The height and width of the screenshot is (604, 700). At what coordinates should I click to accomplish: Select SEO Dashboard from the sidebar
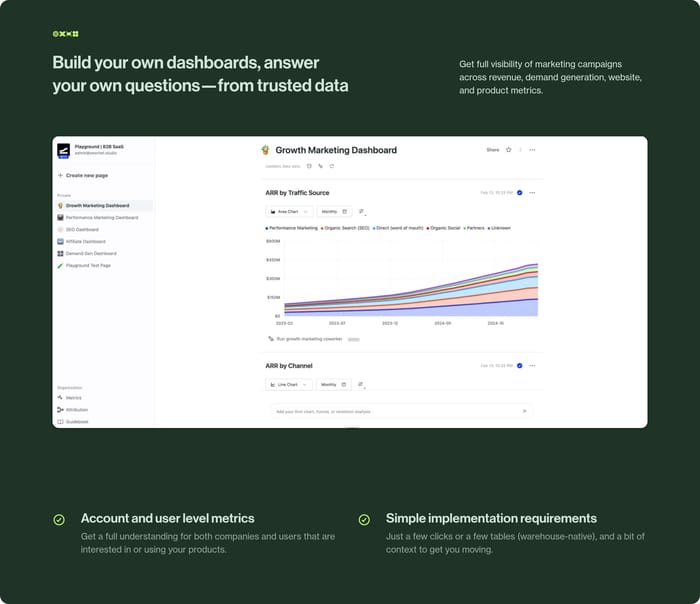click(x=85, y=229)
